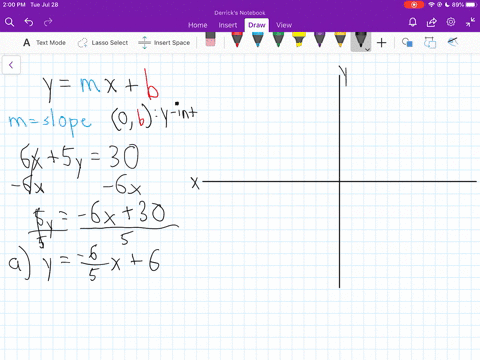Image resolution: width=480 pixels, height=360 pixels.
Task: Select the Draw tab
Action: (x=257, y=25)
